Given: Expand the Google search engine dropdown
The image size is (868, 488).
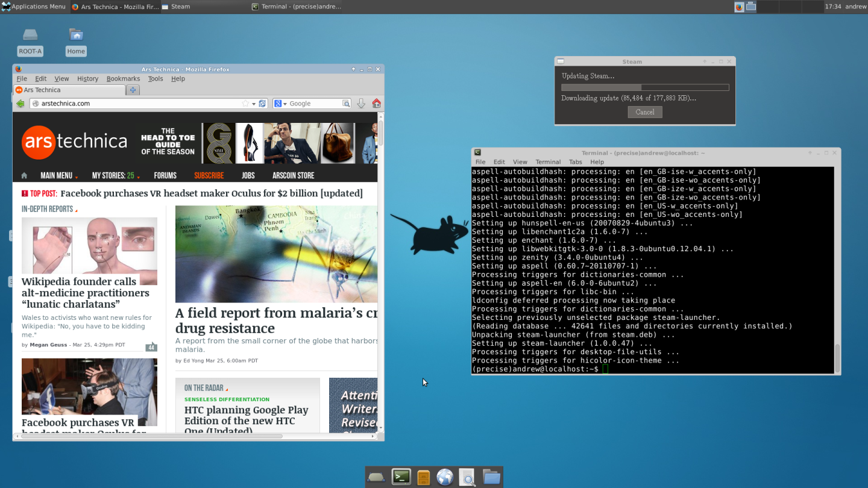Looking at the screenshot, I should 281,104.
